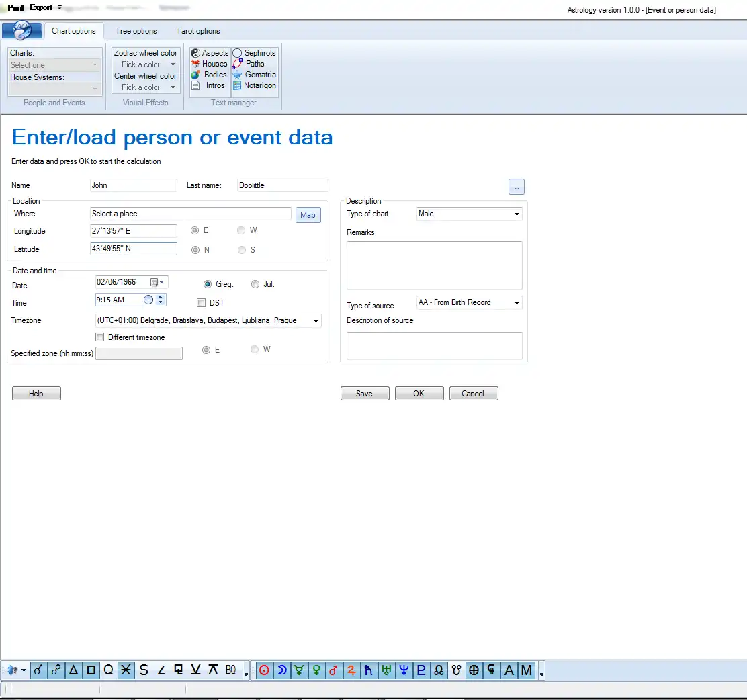The height and width of the screenshot is (700, 747).
Task: Enable the DST checkbox
Action: coord(201,302)
